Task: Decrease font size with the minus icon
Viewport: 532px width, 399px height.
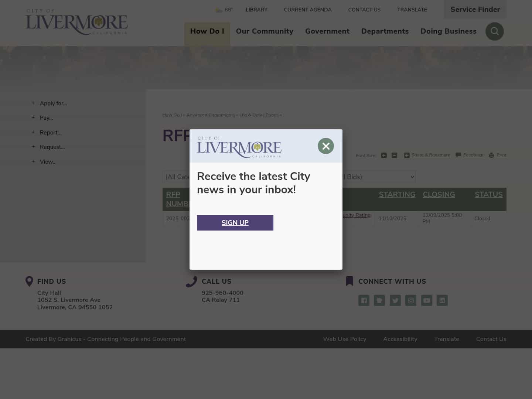Action: pos(394,155)
